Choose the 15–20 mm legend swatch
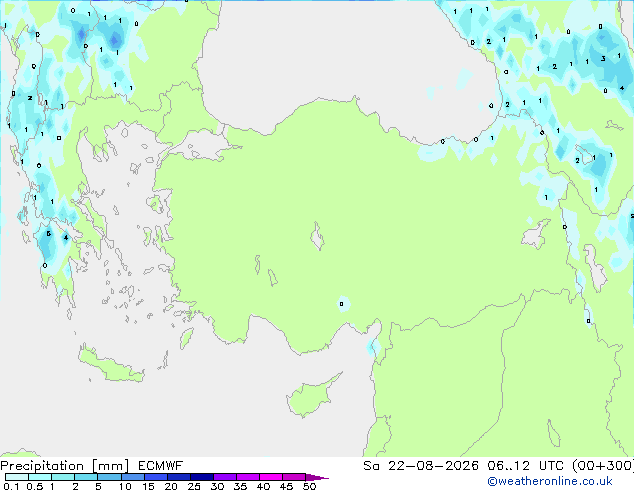 point(156,477)
